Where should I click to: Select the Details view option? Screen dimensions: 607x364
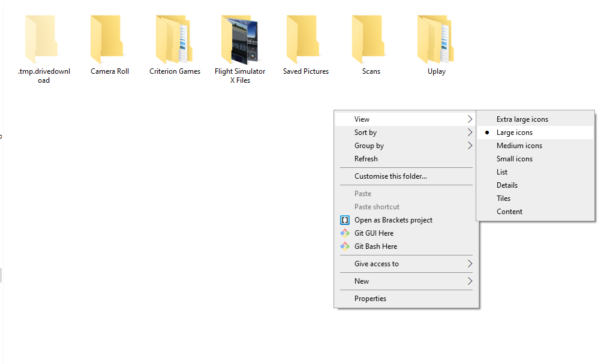507,185
